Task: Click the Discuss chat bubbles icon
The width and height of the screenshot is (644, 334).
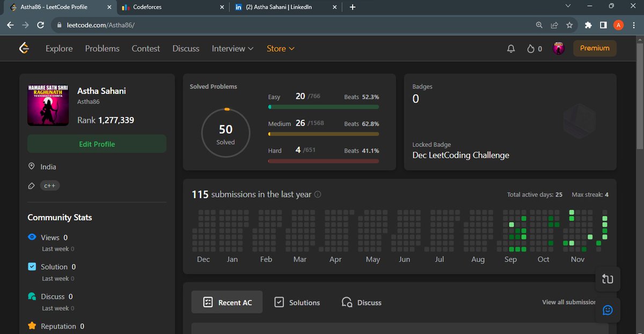Action: (32, 296)
